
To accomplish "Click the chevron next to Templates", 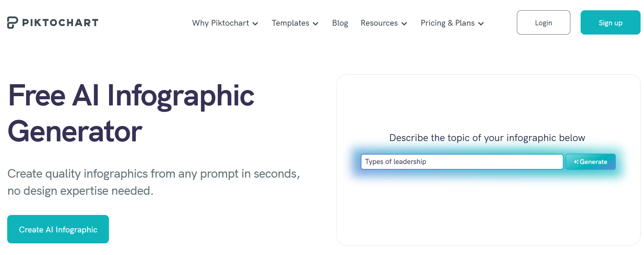I will pyautogui.click(x=316, y=24).
